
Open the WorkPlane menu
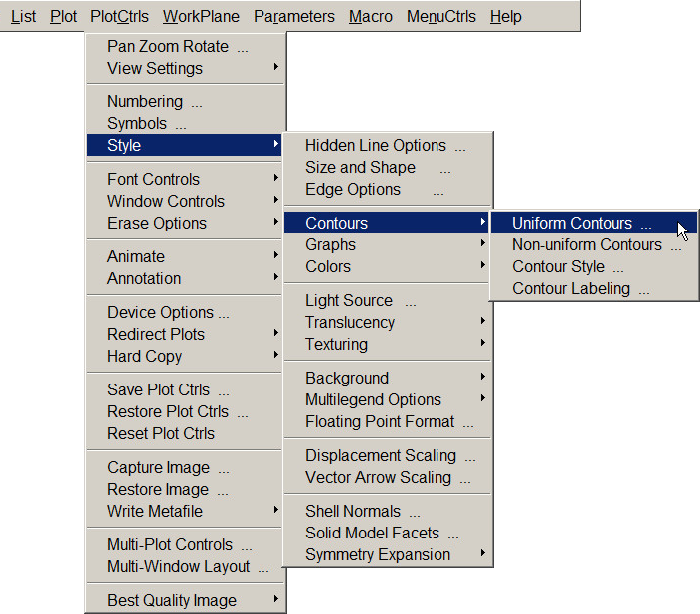click(x=201, y=17)
